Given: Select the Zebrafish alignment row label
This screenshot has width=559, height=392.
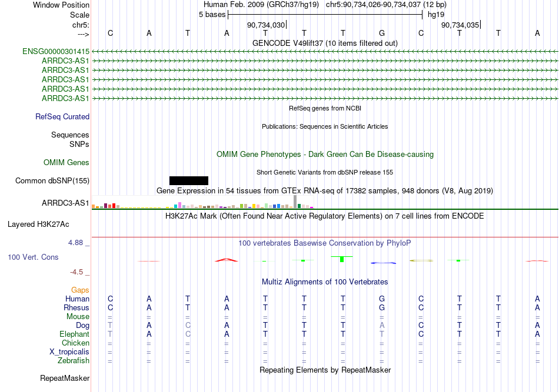Looking at the screenshot, I should coord(74,361).
